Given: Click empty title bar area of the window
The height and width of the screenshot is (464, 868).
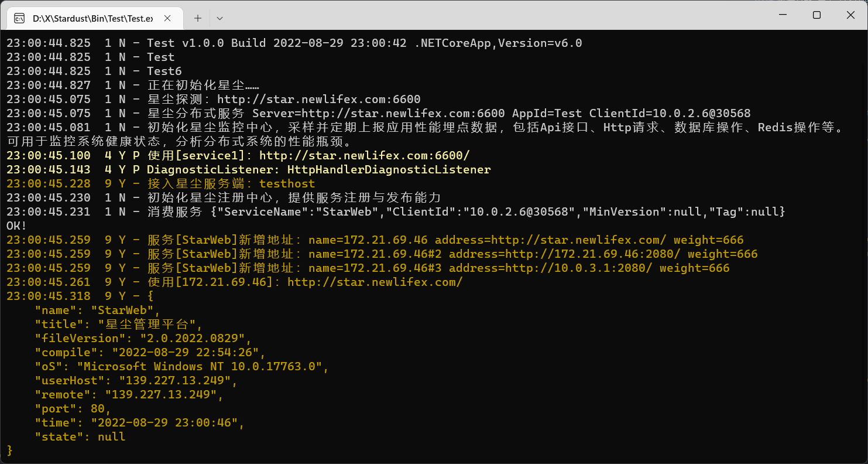Looking at the screenshot, I should coord(492,15).
